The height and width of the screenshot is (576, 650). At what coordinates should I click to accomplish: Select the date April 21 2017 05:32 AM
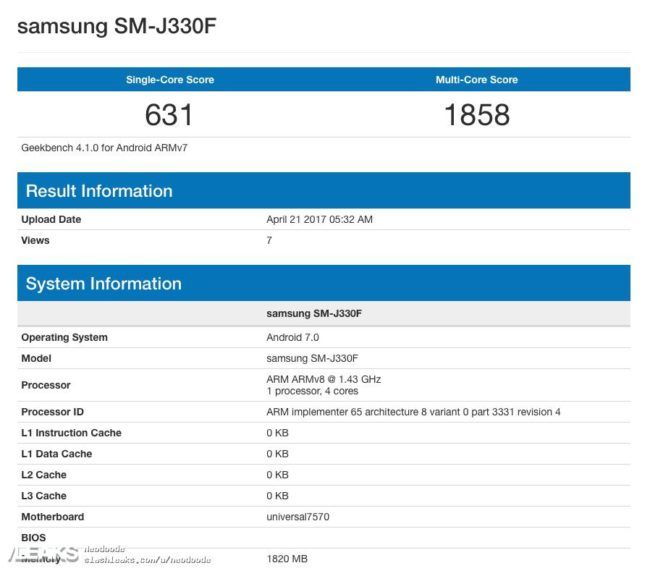coord(319,219)
